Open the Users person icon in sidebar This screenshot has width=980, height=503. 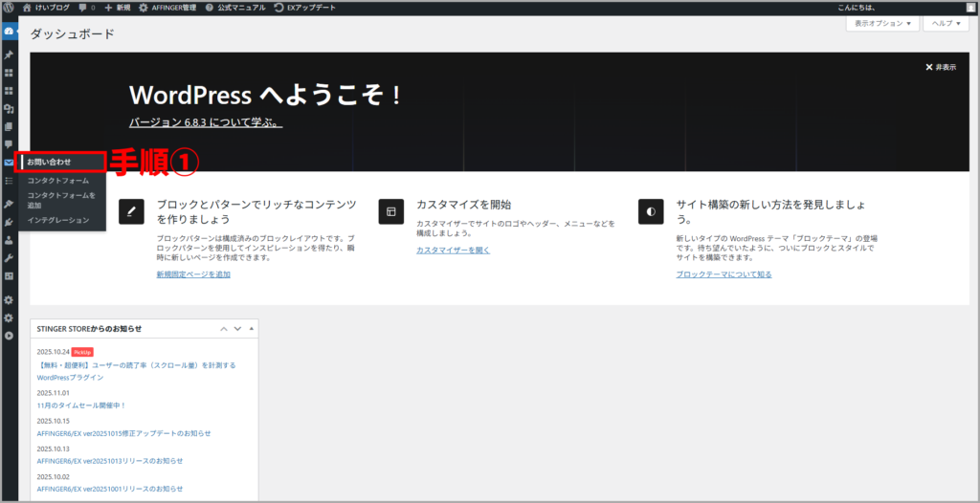point(9,240)
